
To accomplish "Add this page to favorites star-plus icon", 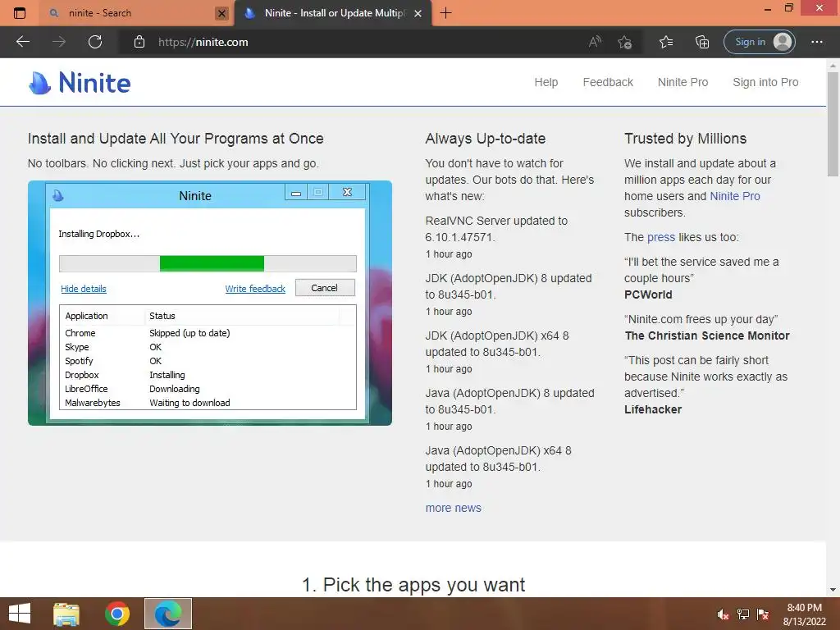I will 624,42.
